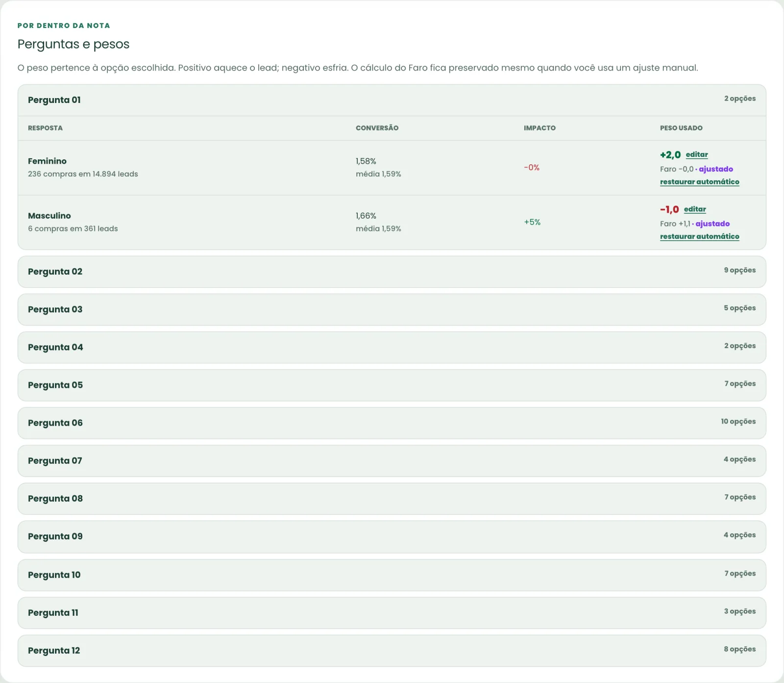The width and height of the screenshot is (784, 683).
Task: Open the Pergunta 08 accordion
Action: 392,498
